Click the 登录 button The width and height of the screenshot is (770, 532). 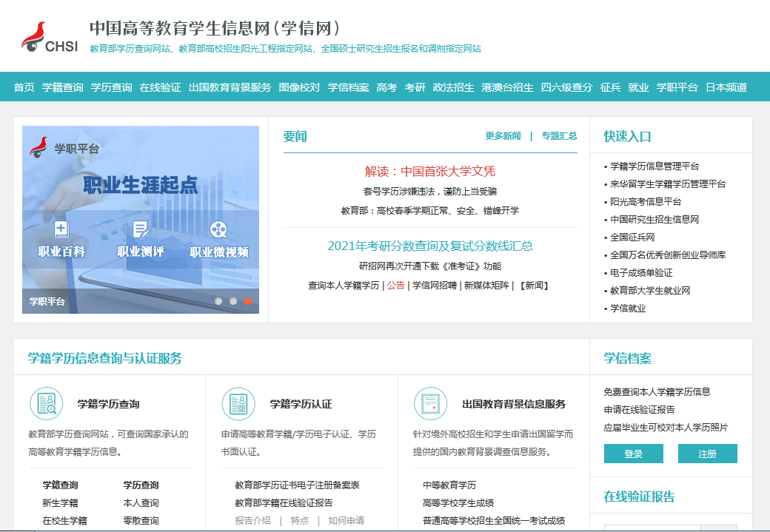(x=634, y=454)
